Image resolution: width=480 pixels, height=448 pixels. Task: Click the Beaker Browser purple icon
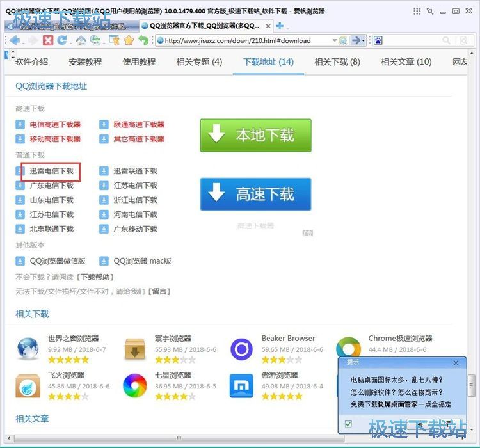tap(241, 349)
